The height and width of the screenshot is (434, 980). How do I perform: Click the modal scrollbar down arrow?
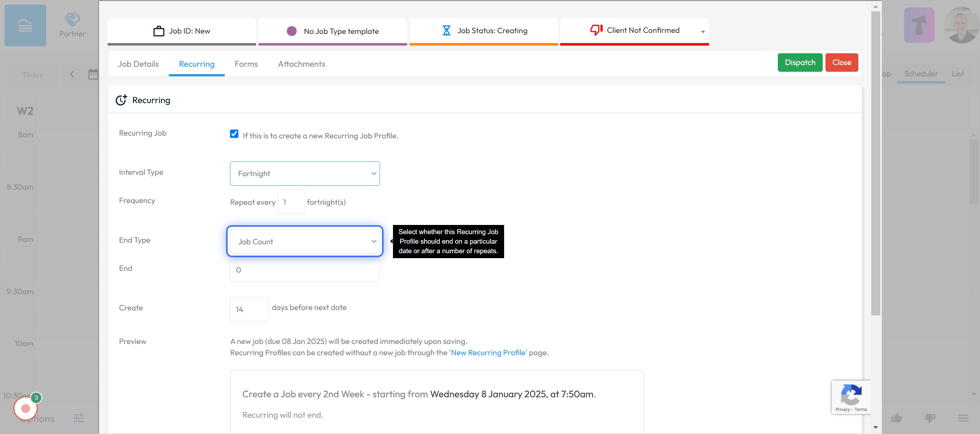[875, 427]
